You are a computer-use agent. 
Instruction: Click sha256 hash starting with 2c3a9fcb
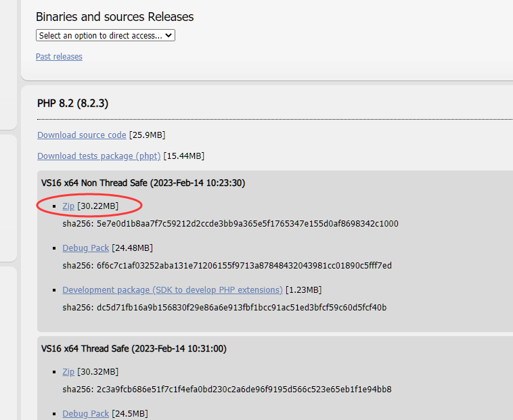pos(244,390)
